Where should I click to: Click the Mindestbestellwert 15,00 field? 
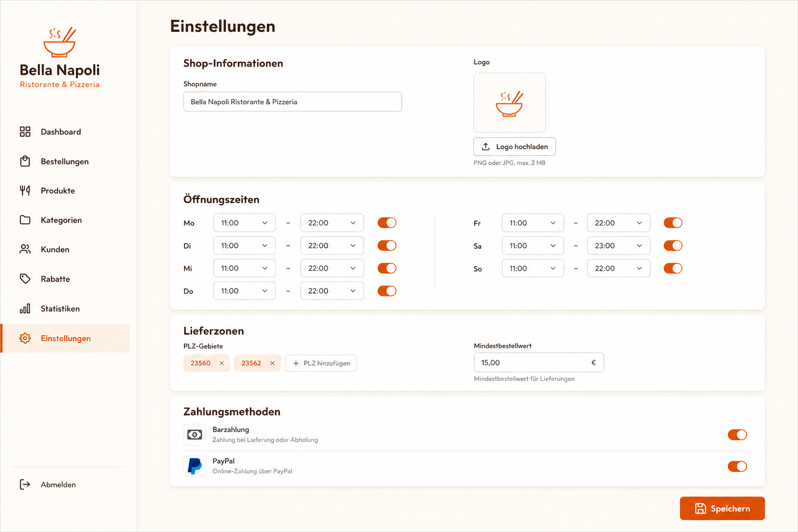click(539, 363)
